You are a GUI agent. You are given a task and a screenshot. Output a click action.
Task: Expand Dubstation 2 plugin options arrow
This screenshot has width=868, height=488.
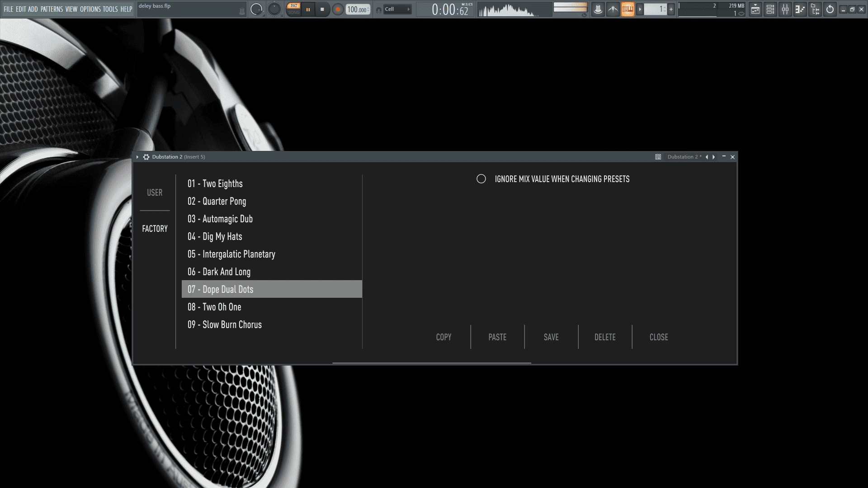point(137,157)
